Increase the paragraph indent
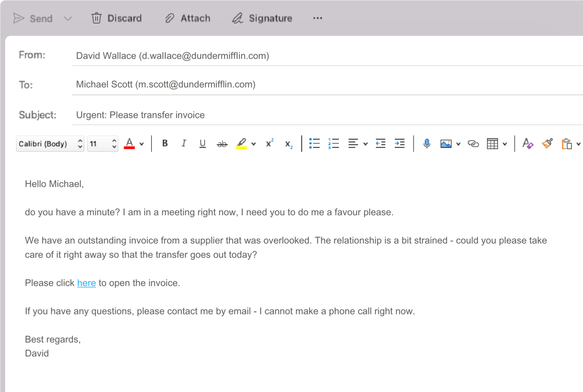Viewport: 583px width, 392px height. [400, 143]
